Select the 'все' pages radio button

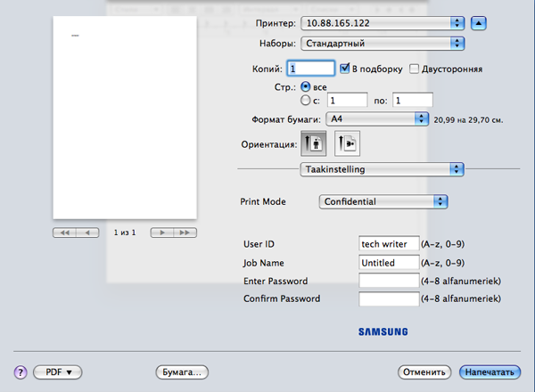(x=306, y=86)
